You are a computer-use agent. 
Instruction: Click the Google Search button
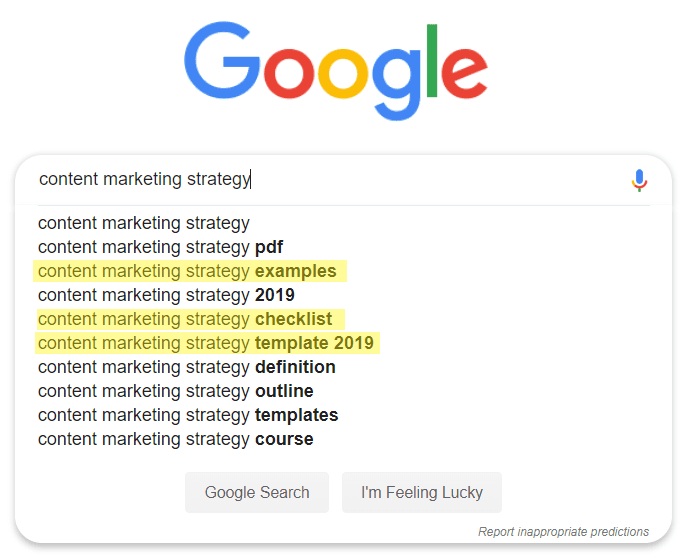257,493
